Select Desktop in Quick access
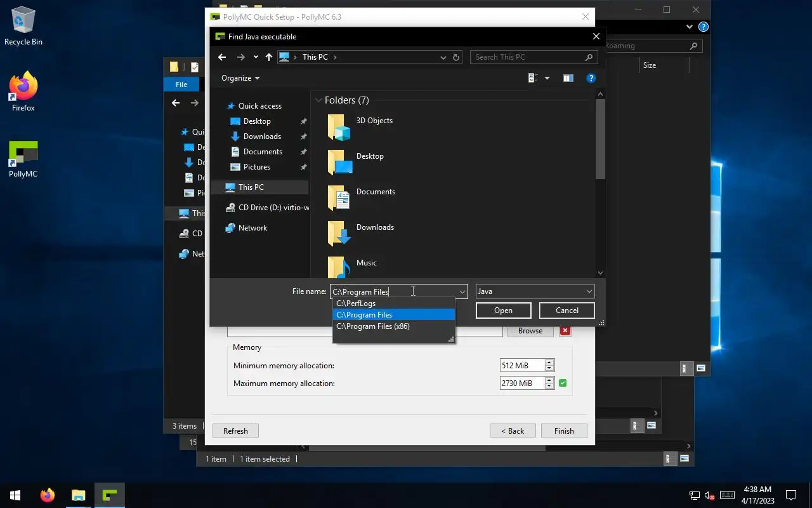Screen dimensions: 812x508 pyautogui.click(x=257, y=121)
